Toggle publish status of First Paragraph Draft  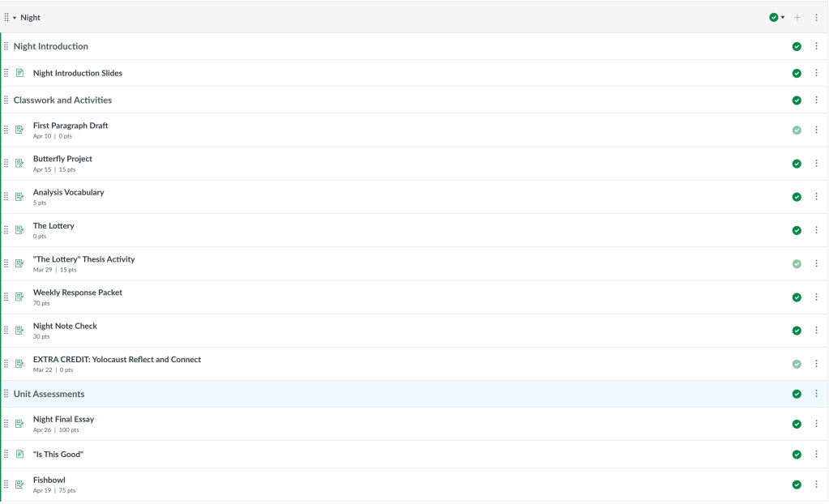coord(797,130)
